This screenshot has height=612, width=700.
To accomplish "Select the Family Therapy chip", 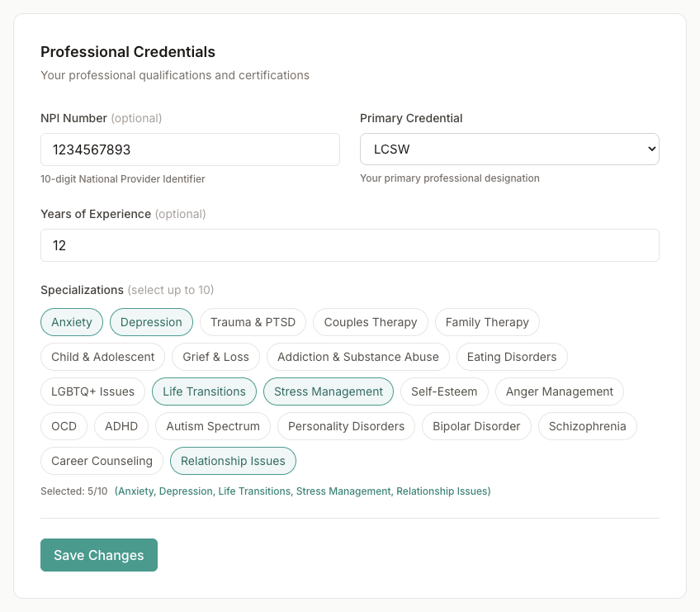I will click(x=487, y=322).
